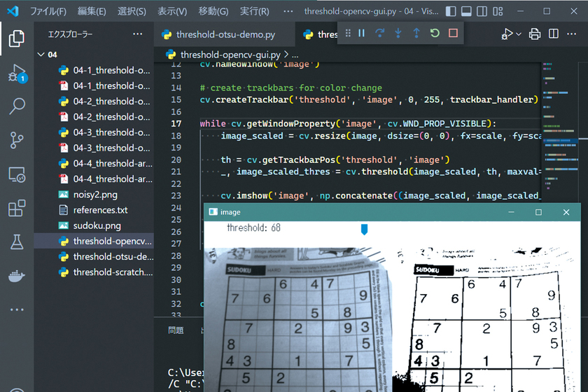Viewport: 588px width, 392px height.
Task: Pause the running debug session
Action: click(362, 33)
